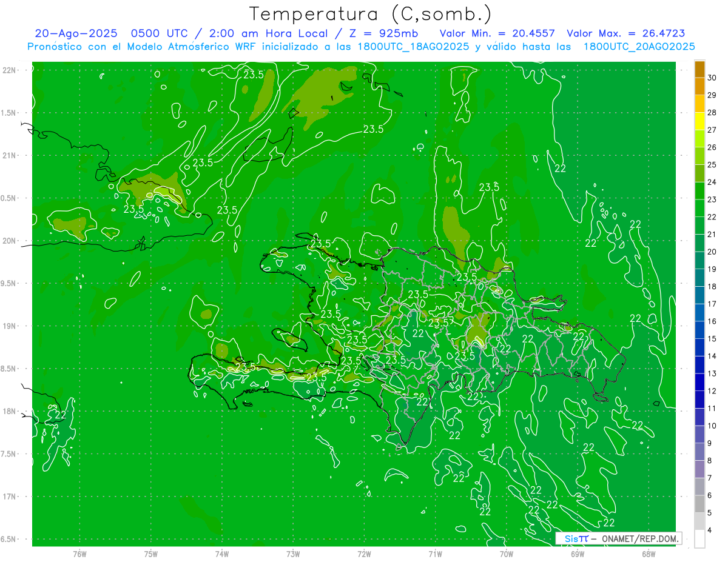Click the longitude axis label "75W"
The width and height of the screenshot is (728, 562).
pos(151,554)
